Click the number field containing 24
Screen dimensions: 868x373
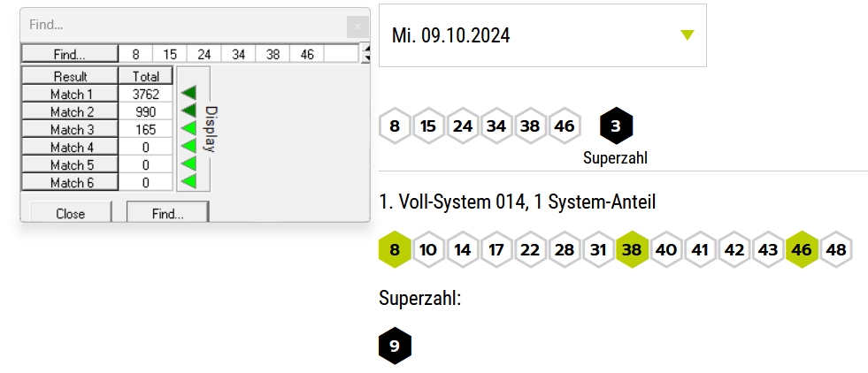[204, 54]
